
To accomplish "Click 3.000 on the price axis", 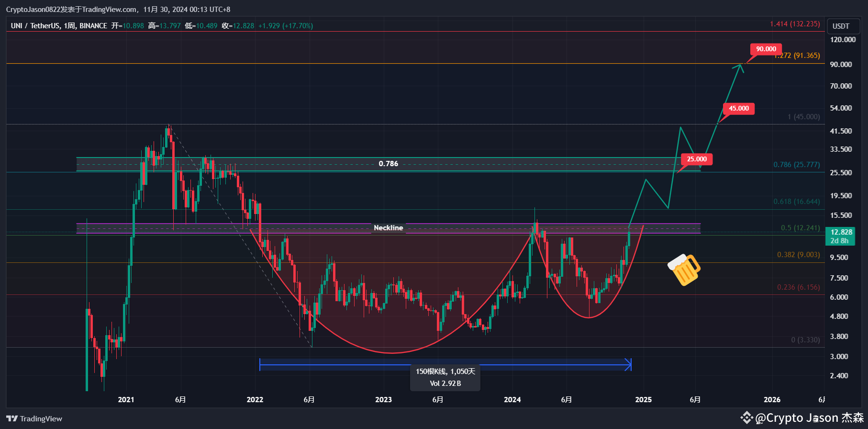I will coord(839,357).
